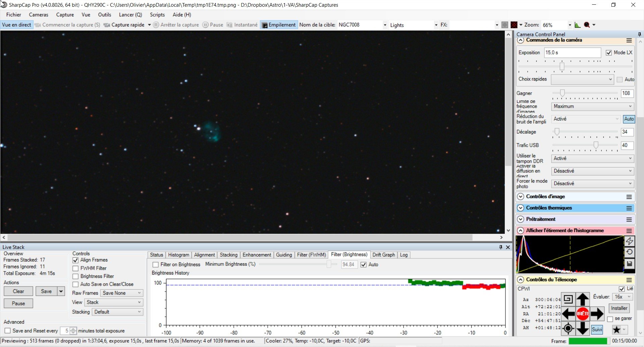Screen dimensions: 644x347
Task: Click the Suivi tracking button
Action: [x=597, y=330]
